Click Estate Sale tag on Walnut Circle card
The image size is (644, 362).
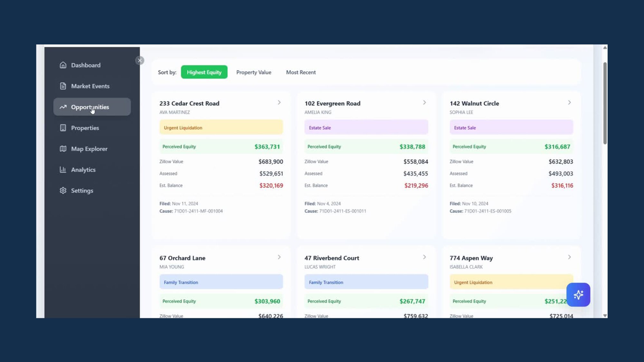pyautogui.click(x=511, y=128)
